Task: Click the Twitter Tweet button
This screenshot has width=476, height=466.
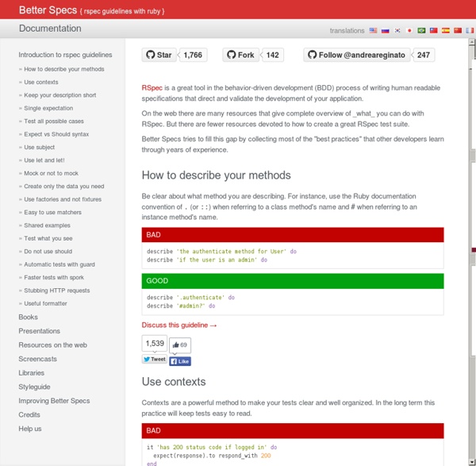Action: tap(155, 359)
